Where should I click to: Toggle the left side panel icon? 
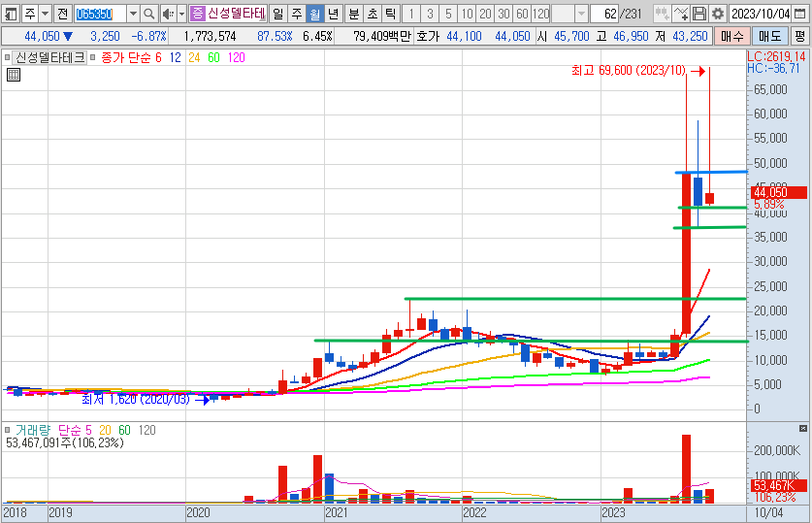(x=11, y=14)
